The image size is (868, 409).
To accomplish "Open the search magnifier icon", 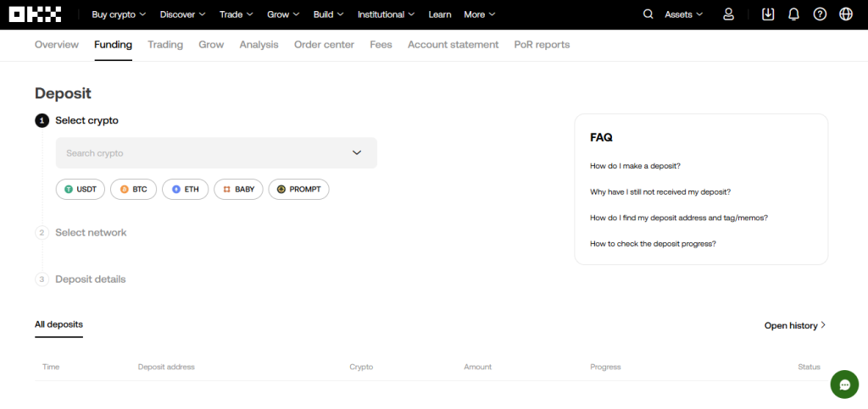I will click(648, 14).
